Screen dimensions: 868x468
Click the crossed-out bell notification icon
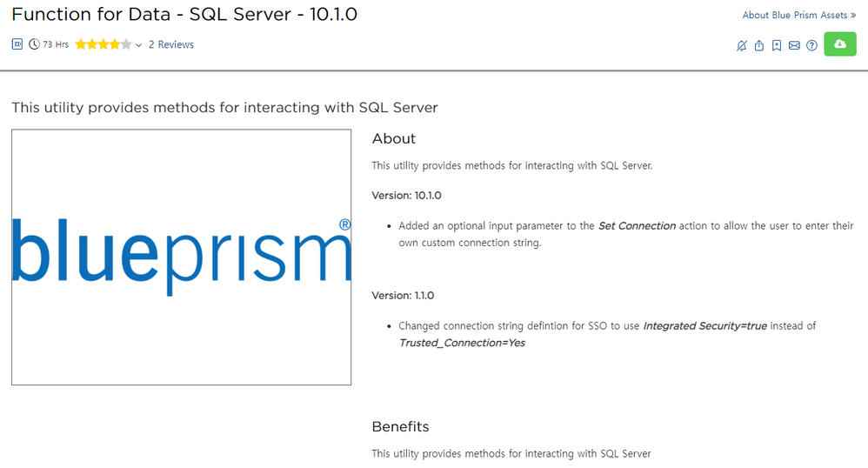[x=742, y=45]
